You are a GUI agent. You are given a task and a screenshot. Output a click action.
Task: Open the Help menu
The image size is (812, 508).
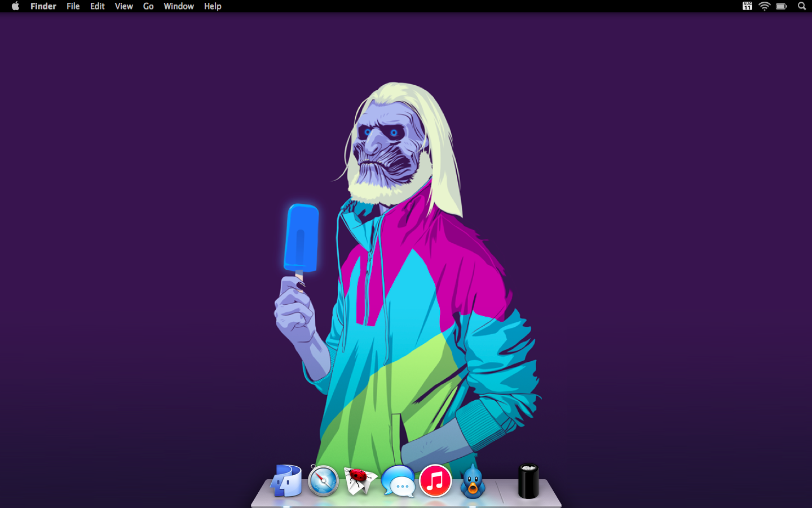(x=213, y=6)
